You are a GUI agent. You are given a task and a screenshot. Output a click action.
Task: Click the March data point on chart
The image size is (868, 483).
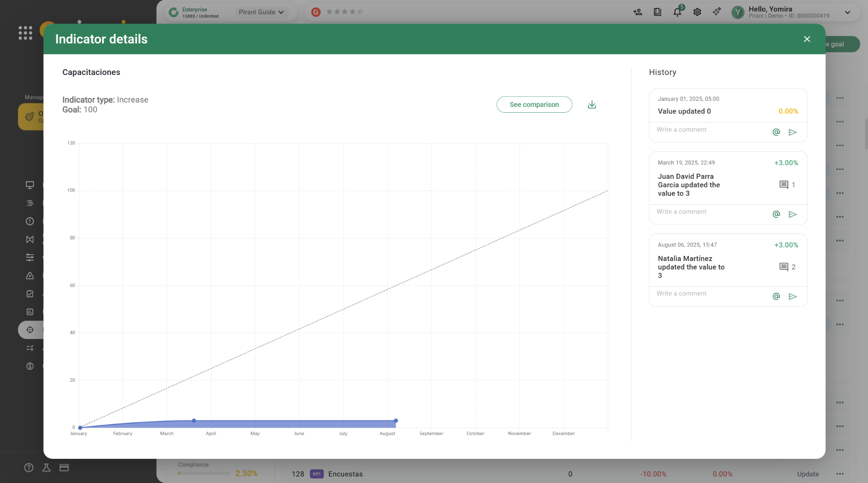pos(194,421)
